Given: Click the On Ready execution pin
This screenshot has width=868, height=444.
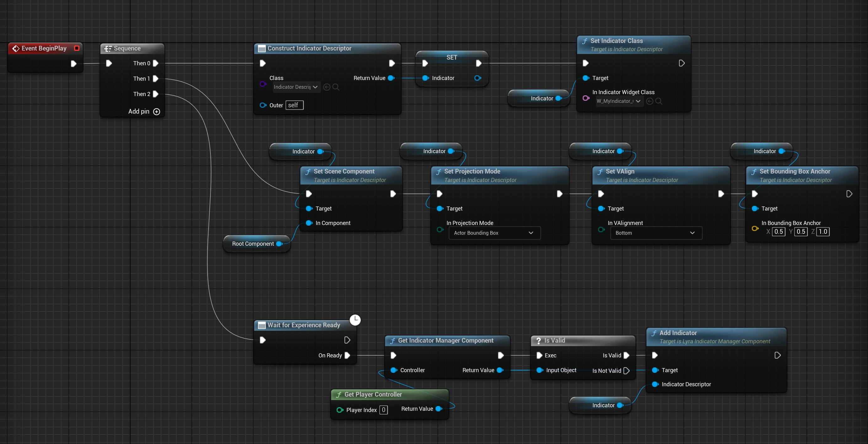Looking at the screenshot, I should point(347,356).
